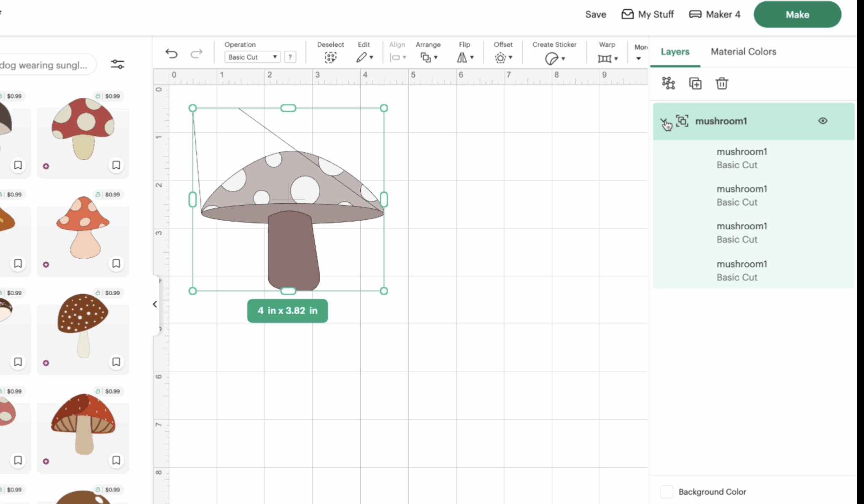
Task: Switch to the Material Colors tab
Action: coord(743,51)
